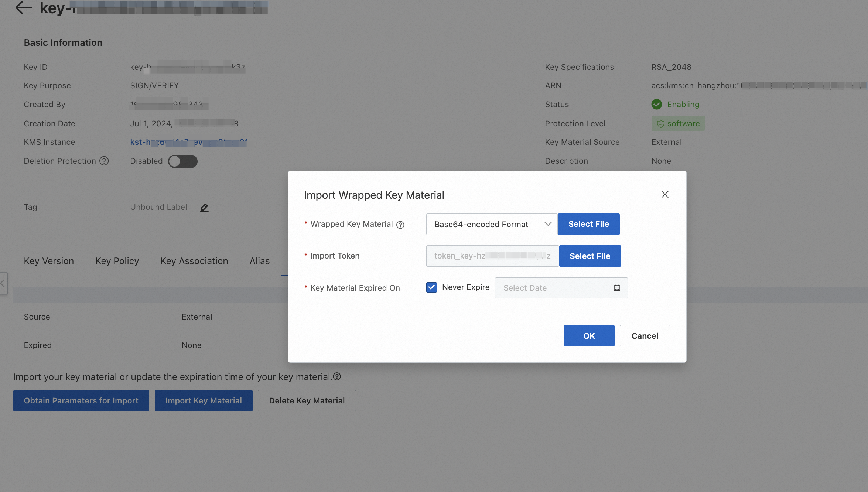
Task: Click help icon next to Deletion Protection
Action: coord(104,161)
